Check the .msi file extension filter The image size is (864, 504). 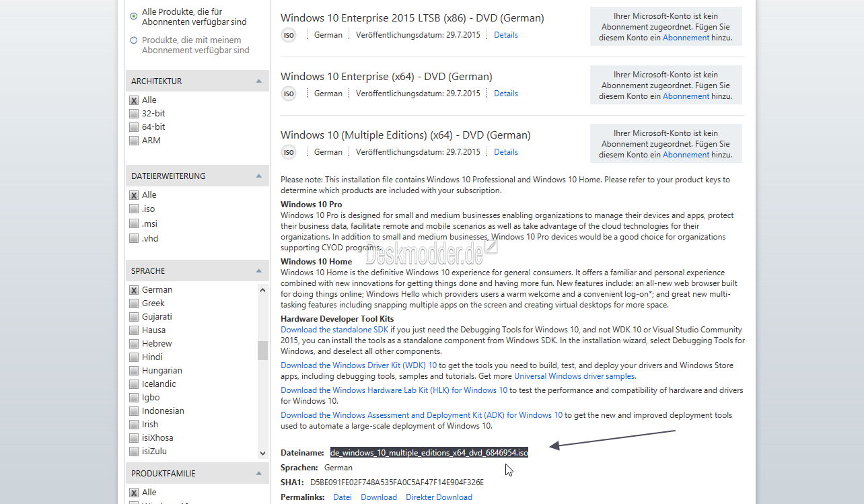[134, 224]
